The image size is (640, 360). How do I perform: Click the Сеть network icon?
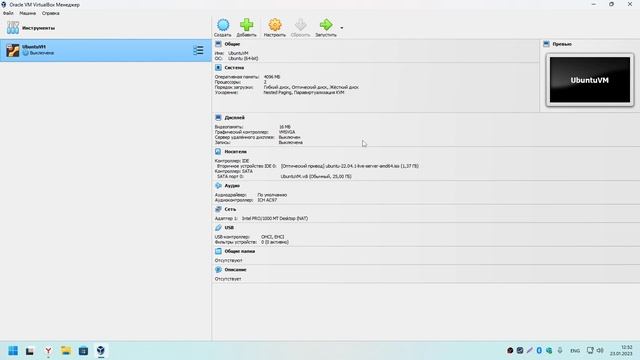tap(218, 209)
